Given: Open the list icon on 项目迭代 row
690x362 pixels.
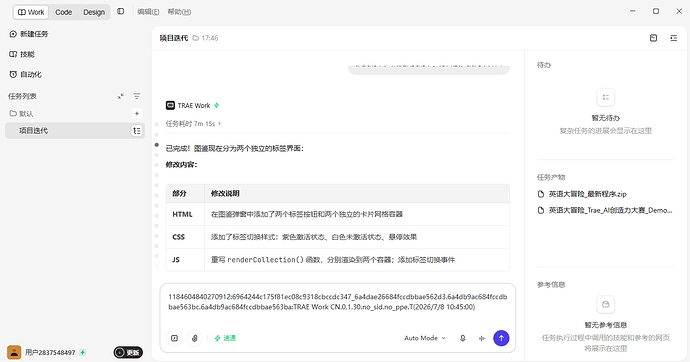Looking at the screenshot, I should click(137, 131).
